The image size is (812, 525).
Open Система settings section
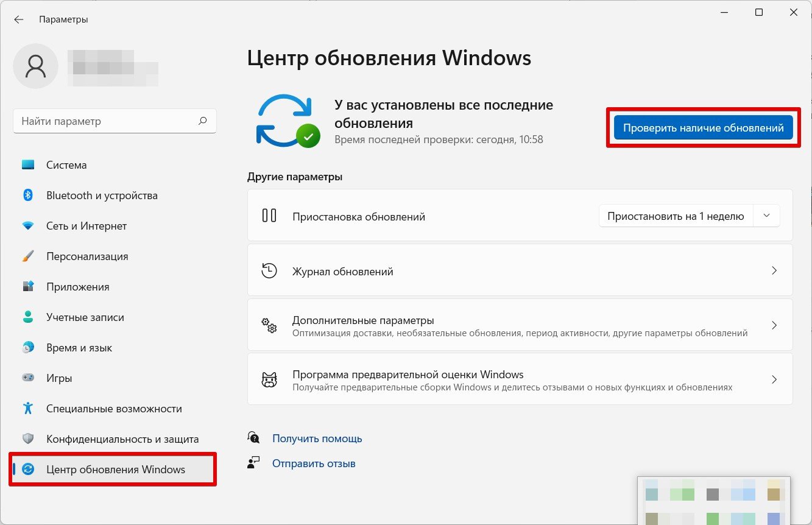115,165
